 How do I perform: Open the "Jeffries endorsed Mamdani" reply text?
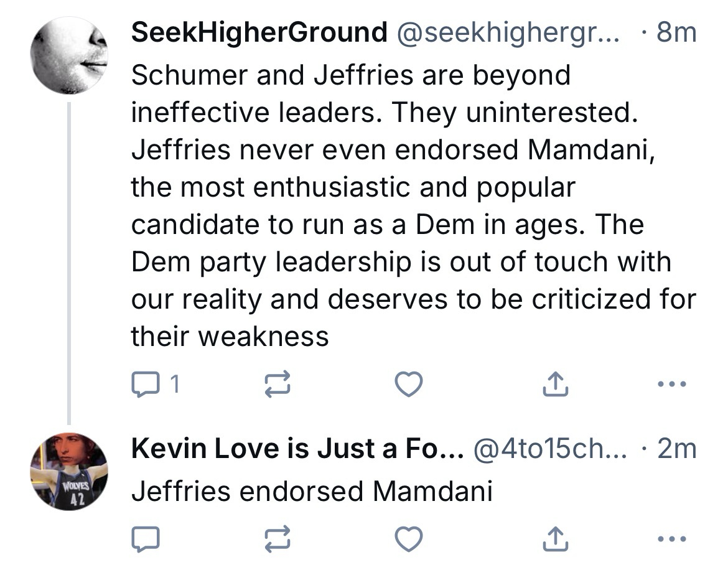(311, 492)
